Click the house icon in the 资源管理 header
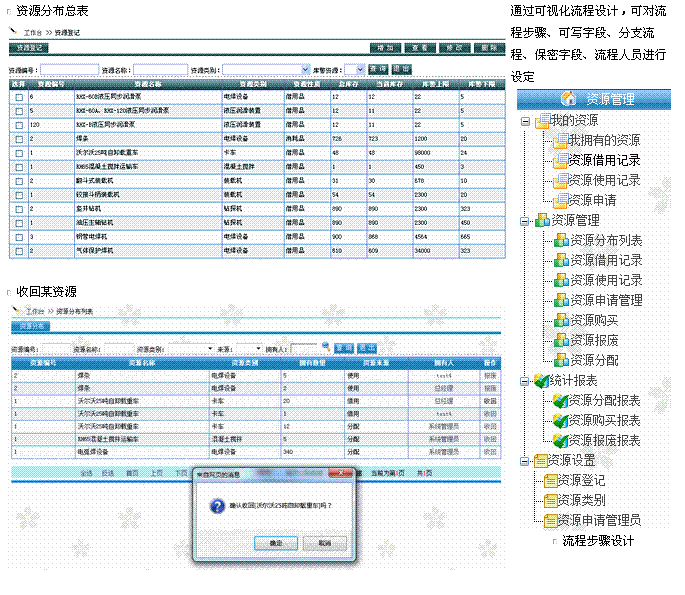This screenshot has height=595, width=685. pos(568,99)
